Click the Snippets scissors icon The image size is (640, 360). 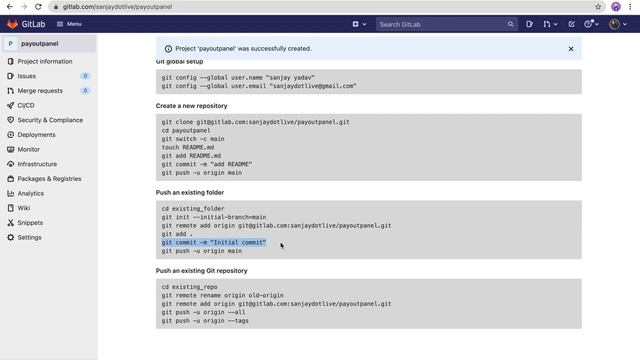tap(11, 223)
